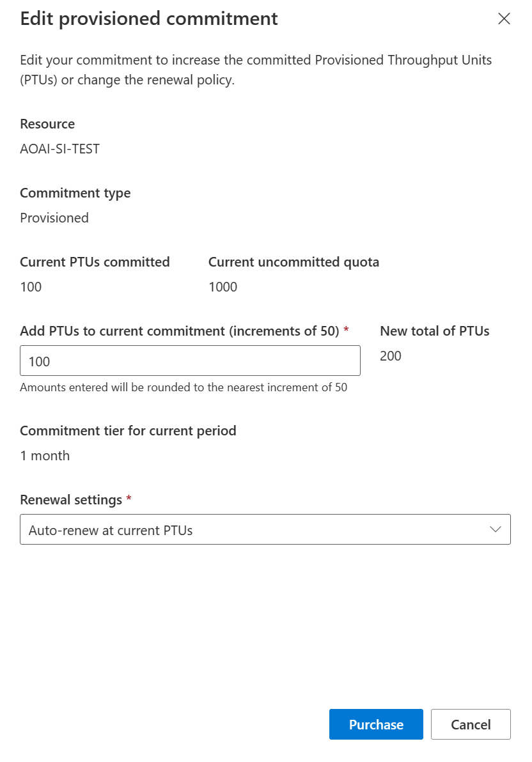This screenshot has width=532, height=762.
Task: Click the 1 month tier value
Action: click(45, 456)
